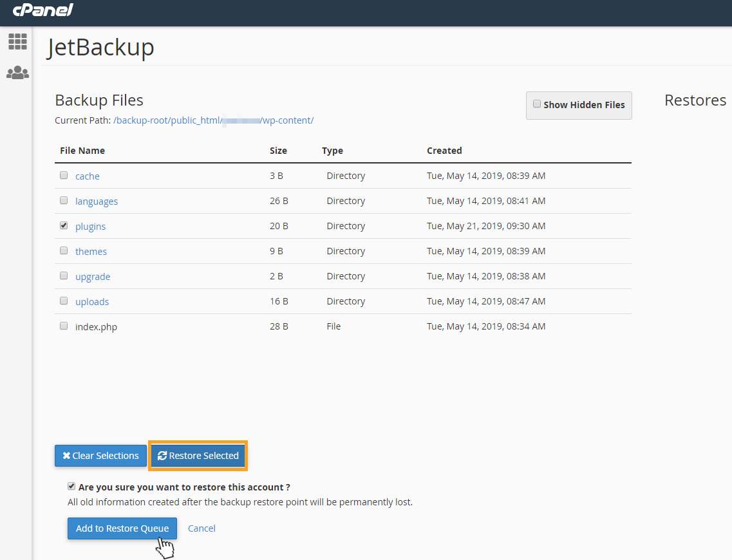Click the 08:47 AM created date of uploads
Image resolution: width=732 pixels, height=560 pixels.
[x=486, y=301]
